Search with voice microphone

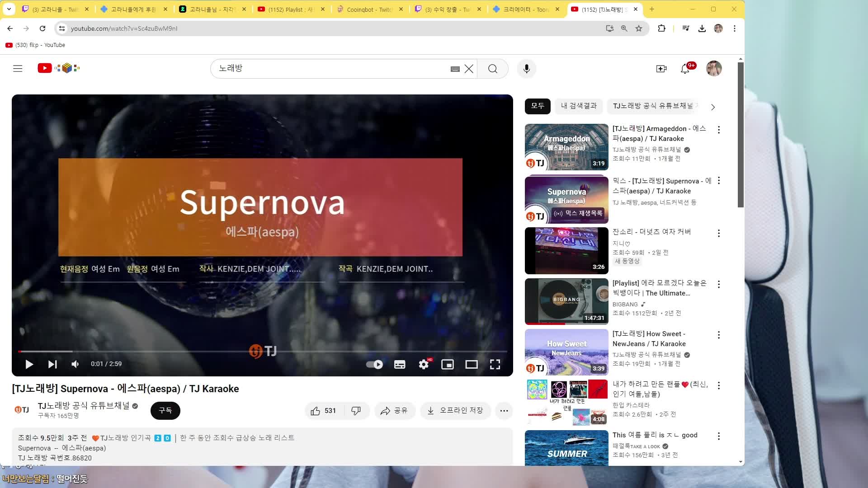pos(527,69)
